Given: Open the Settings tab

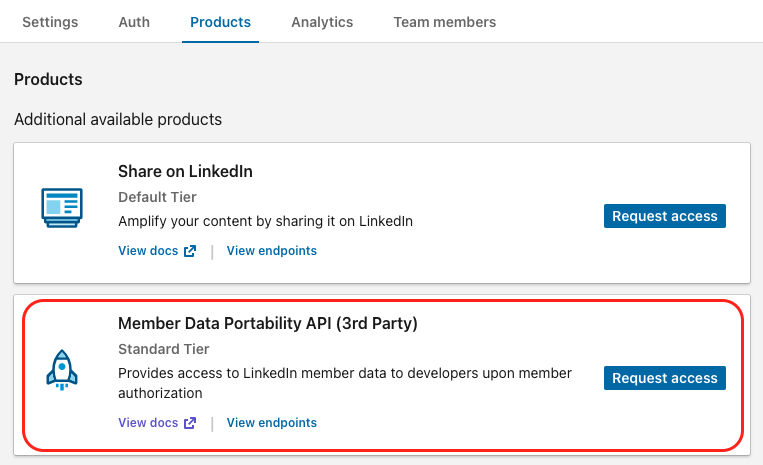Looking at the screenshot, I should coord(50,22).
